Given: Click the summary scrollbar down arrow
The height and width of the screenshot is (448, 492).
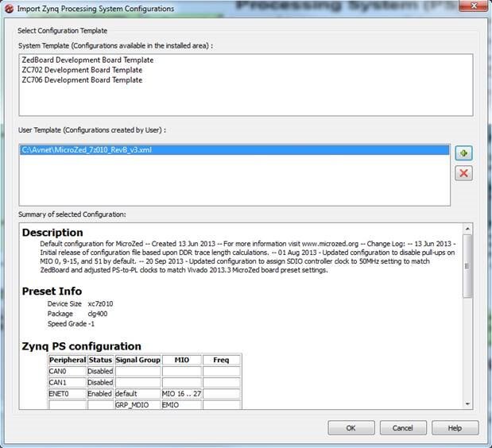Looking at the screenshot, I should pos(467,404).
